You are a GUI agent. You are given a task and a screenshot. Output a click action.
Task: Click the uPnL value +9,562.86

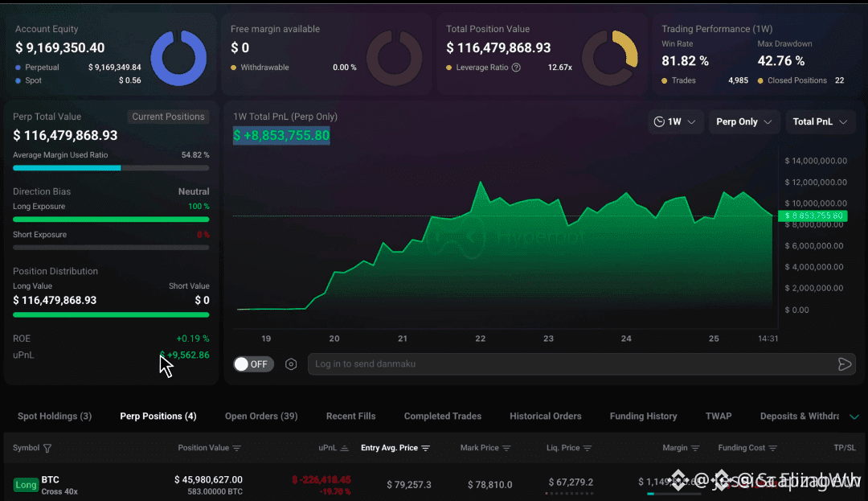185,355
